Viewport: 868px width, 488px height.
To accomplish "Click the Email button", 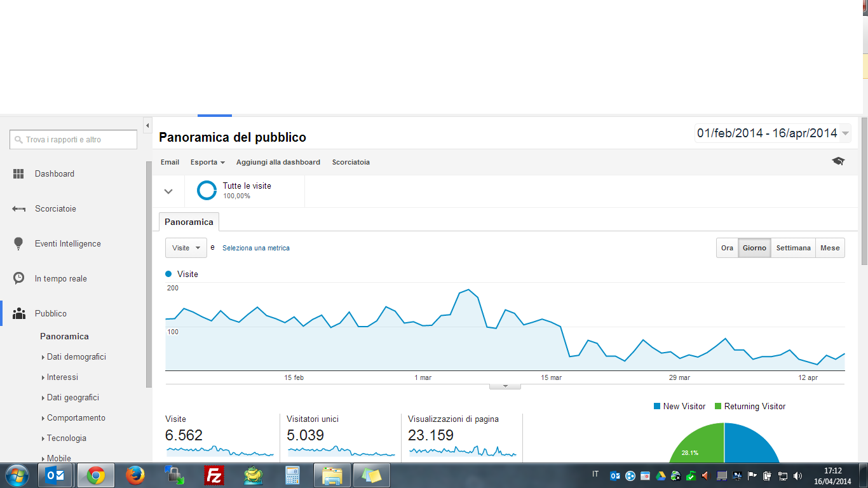I will [x=170, y=162].
